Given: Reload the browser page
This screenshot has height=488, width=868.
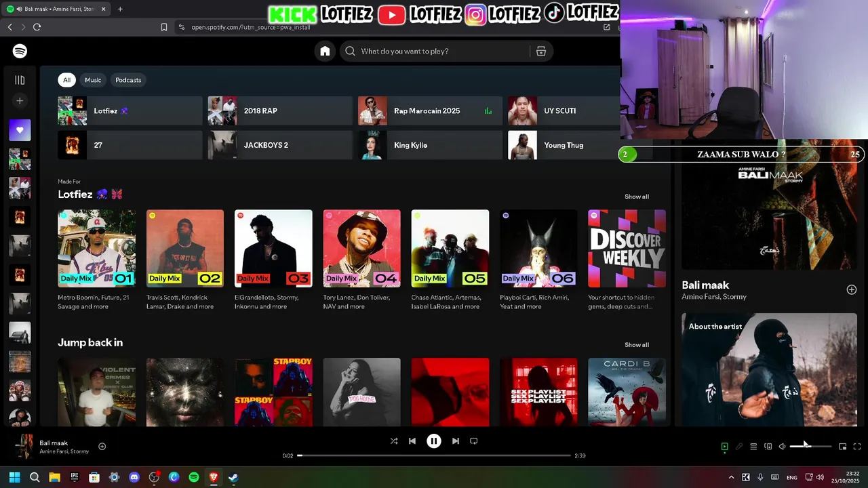Looking at the screenshot, I should (37, 27).
